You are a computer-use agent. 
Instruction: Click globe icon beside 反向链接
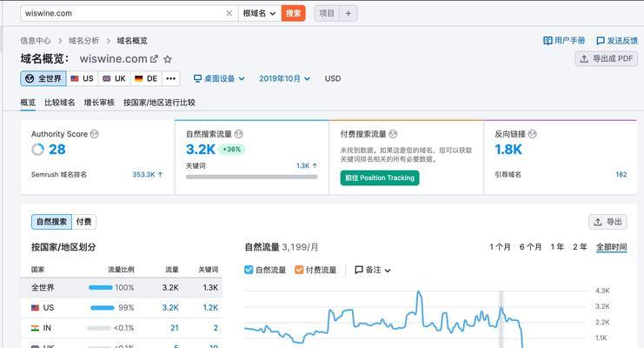(532, 134)
